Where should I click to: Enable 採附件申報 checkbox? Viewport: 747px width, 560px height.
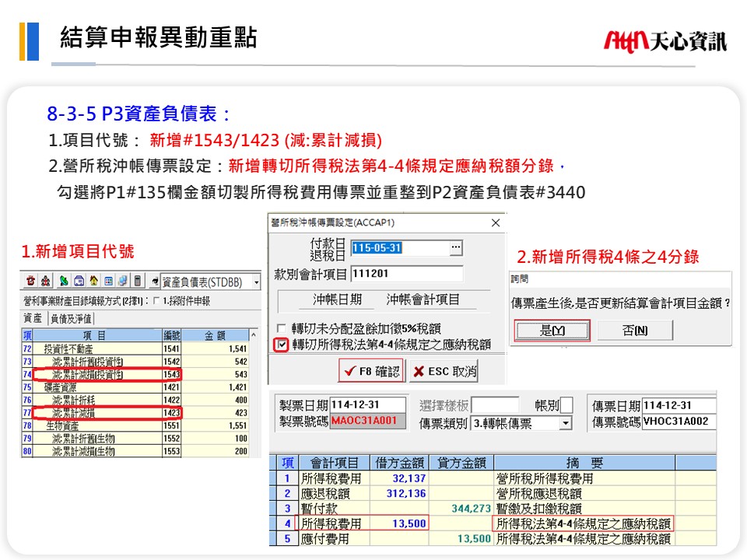point(157,301)
